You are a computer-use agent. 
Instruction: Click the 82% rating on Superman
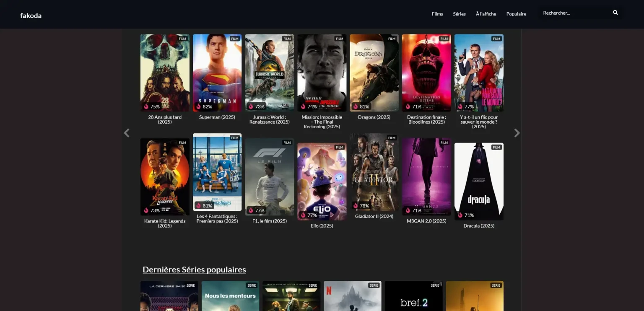[x=207, y=106]
